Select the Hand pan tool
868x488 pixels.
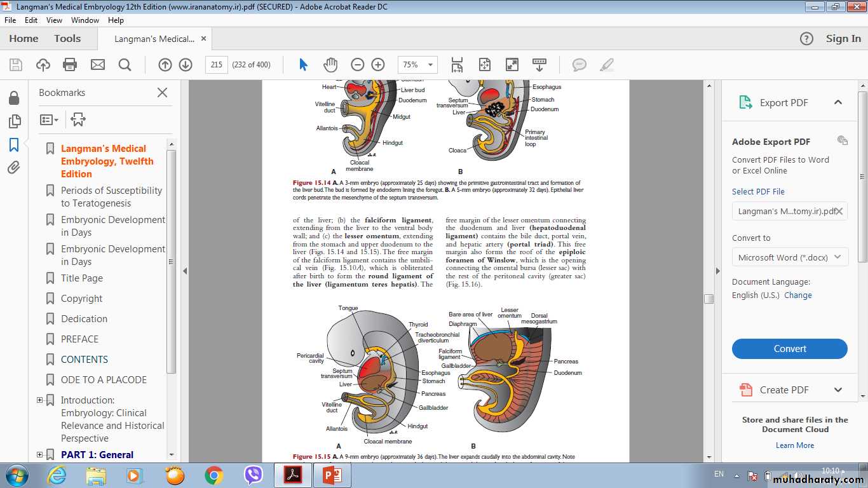330,65
